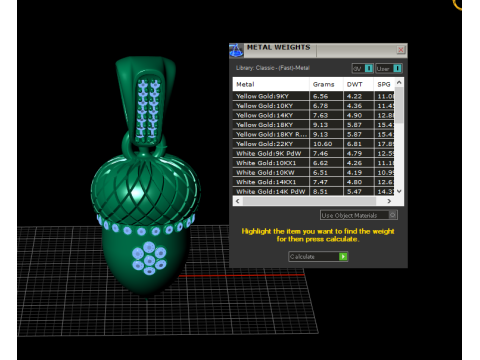Image resolution: width=480 pixels, height=360 pixels.
Task: Click the 6.81 DWT cell
Action: coord(358,144)
